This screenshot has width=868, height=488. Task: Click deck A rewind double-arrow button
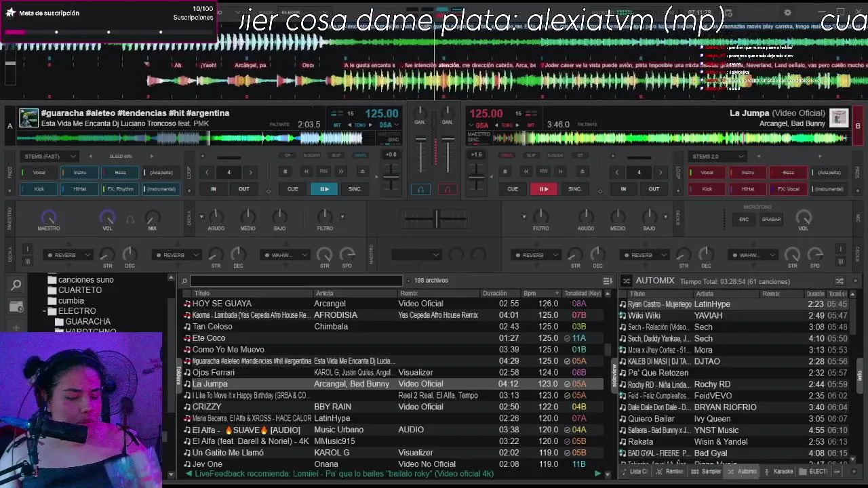click(x=307, y=171)
